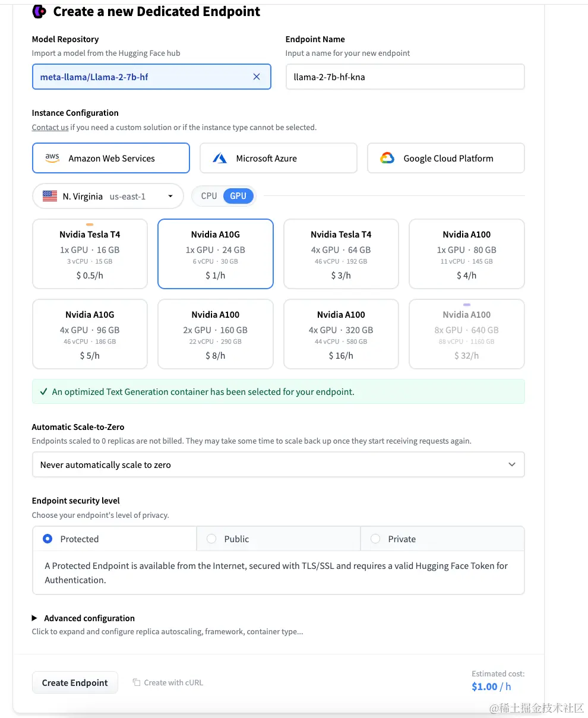
Task: Select the Nvidia A100 1x GPU 80 GB card
Action: pyautogui.click(x=466, y=254)
